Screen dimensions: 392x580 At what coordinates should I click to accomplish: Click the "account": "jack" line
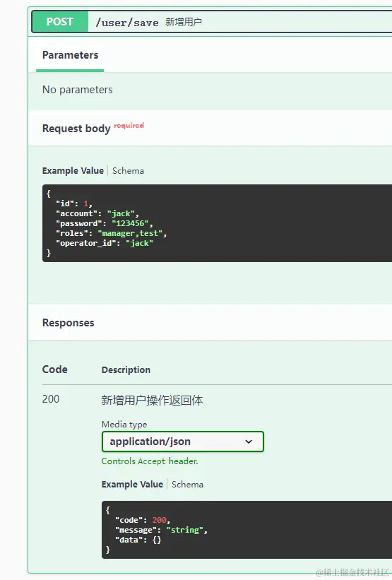(x=97, y=213)
